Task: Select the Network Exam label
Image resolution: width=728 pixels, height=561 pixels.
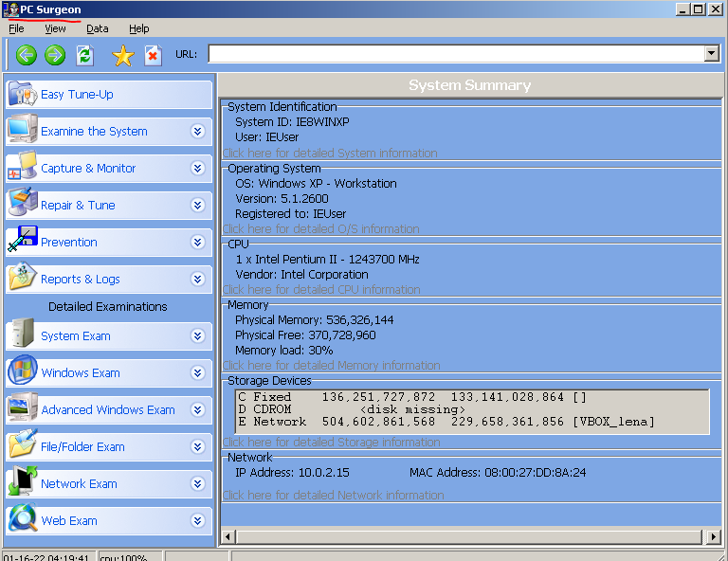Action: click(79, 484)
